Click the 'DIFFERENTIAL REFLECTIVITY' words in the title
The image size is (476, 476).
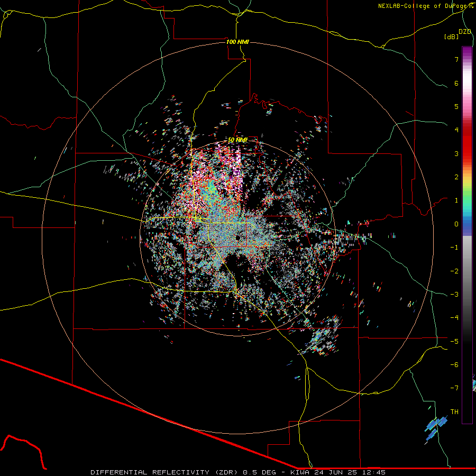pos(150,472)
